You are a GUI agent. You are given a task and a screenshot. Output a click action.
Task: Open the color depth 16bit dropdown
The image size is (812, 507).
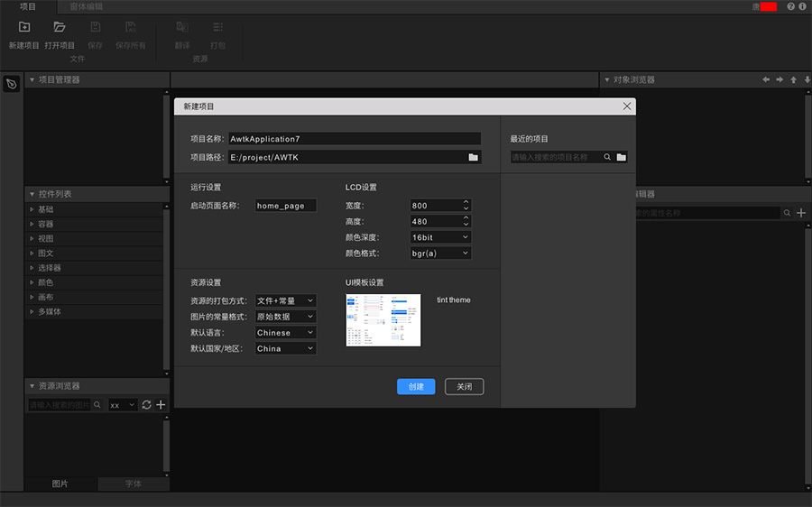[440, 237]
